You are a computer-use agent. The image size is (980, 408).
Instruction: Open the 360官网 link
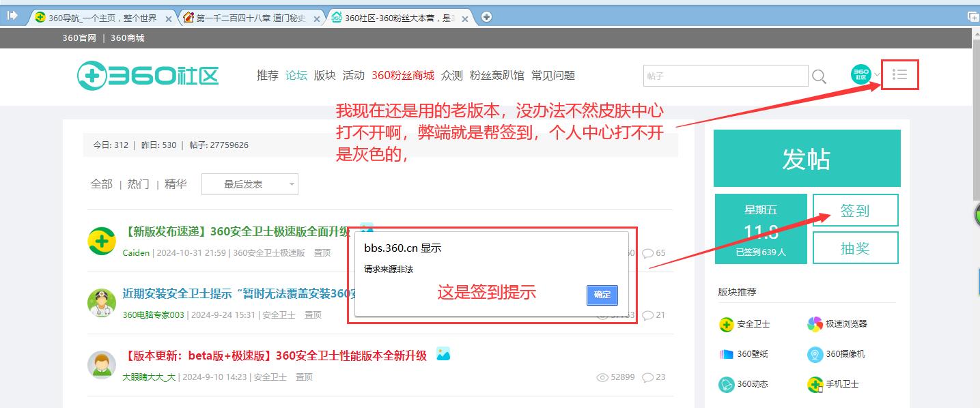[x=79, y=38]
